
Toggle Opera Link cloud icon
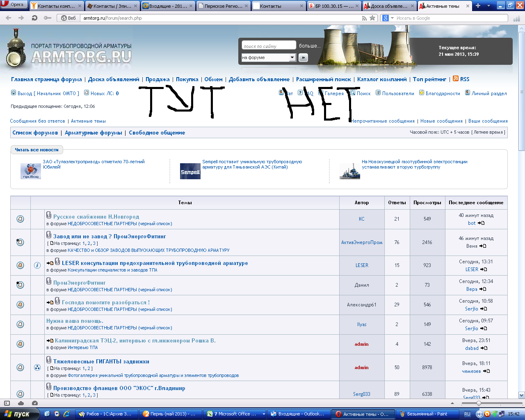coord(21,403)
